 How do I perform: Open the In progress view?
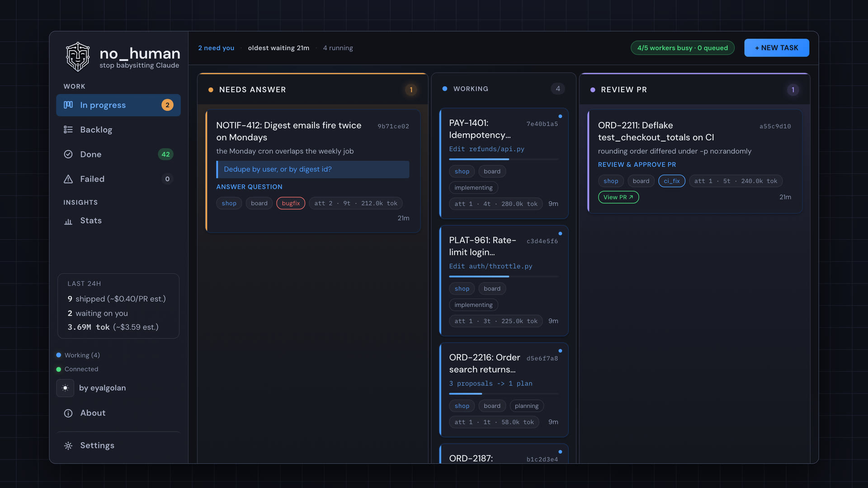point(118,105)
